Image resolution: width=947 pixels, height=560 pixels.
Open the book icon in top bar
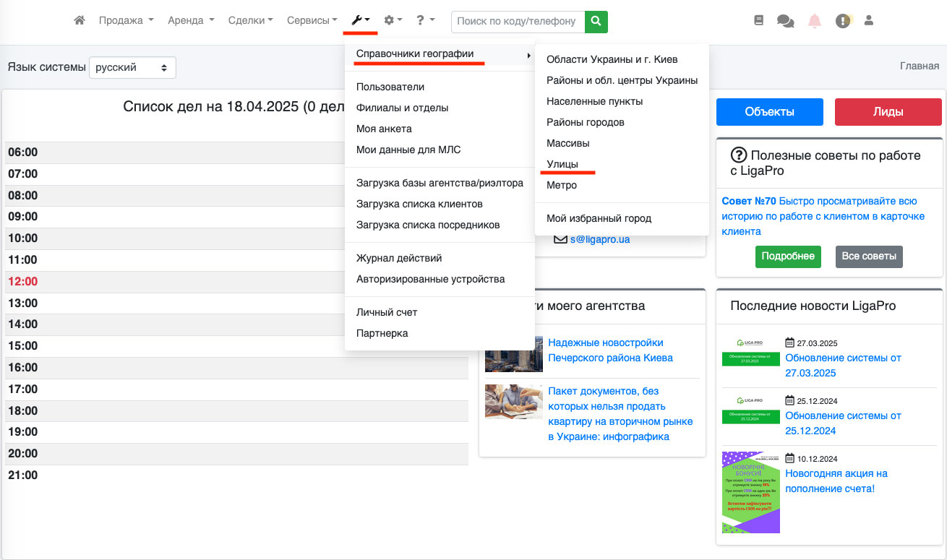(x=758, y=21)
